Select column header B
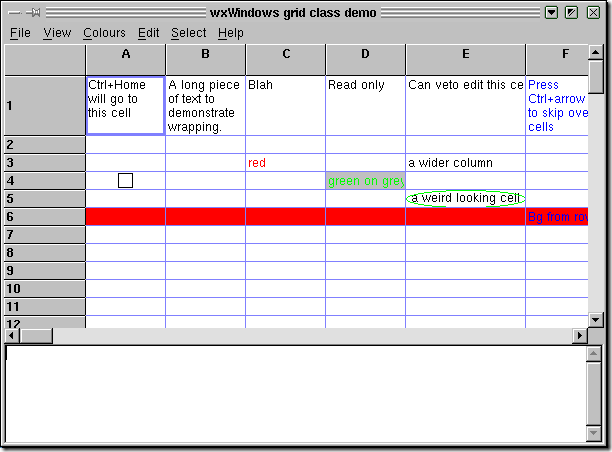This screenshot has height=452, width=612. (206, 60)
